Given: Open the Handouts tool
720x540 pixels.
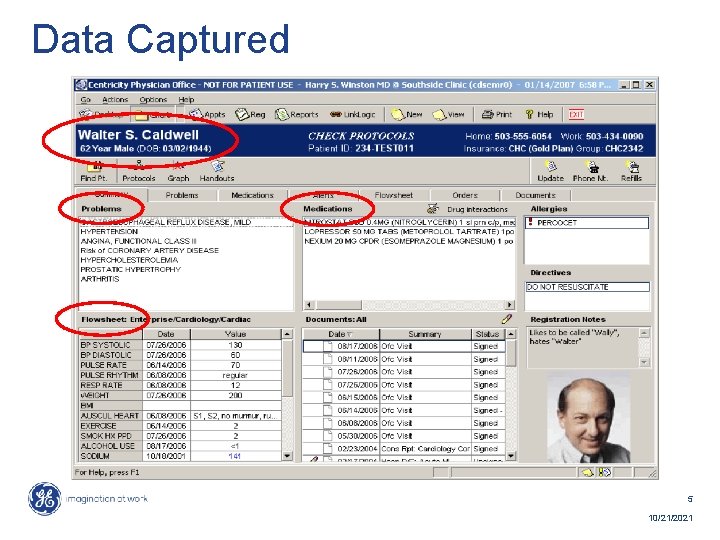Looking at the screenshot, I should [x=217, y=171].
